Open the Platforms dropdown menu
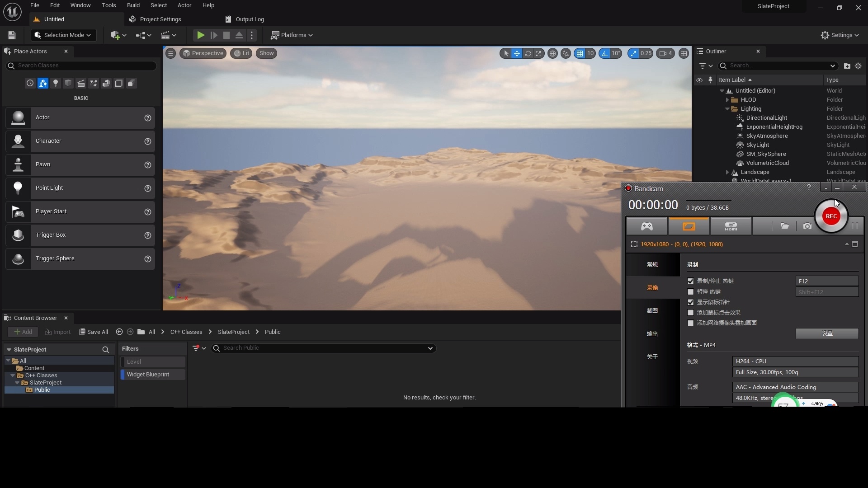This screenshot has height=488, width=868. click(292, 35)
